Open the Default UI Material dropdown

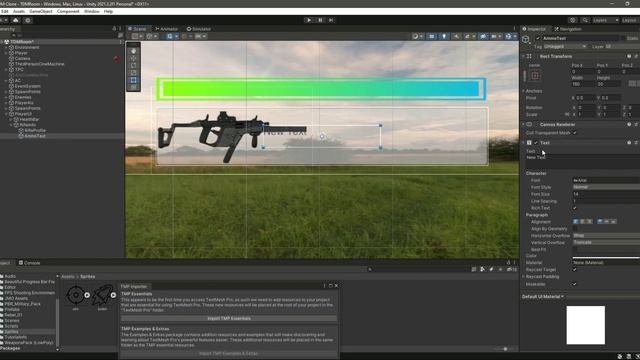click(543, 297)
